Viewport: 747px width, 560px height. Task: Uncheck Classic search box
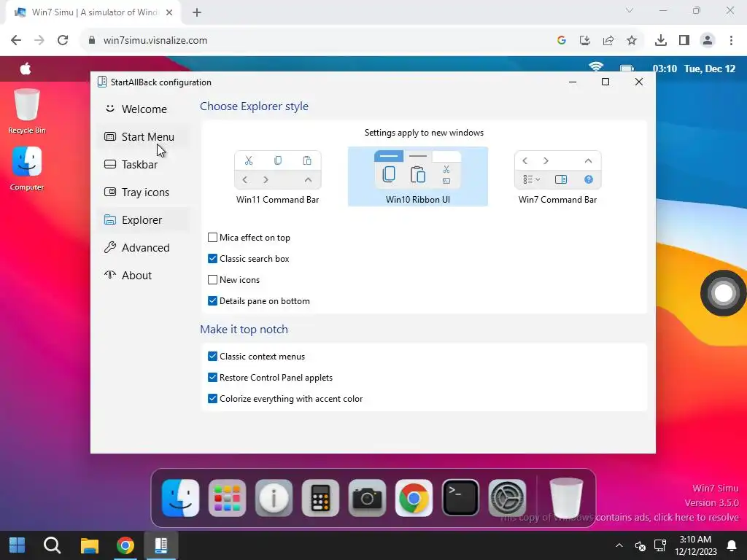pos(212,259)
